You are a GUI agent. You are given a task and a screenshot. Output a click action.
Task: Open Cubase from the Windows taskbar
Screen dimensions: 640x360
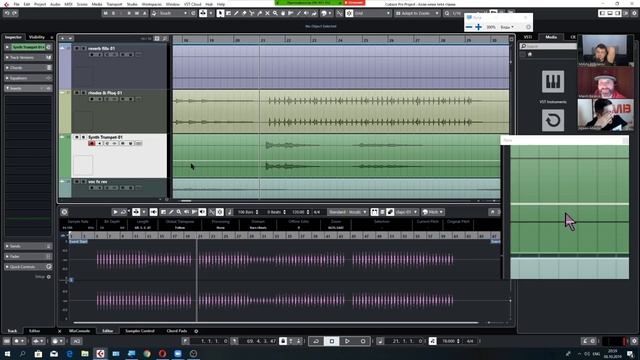100,353
